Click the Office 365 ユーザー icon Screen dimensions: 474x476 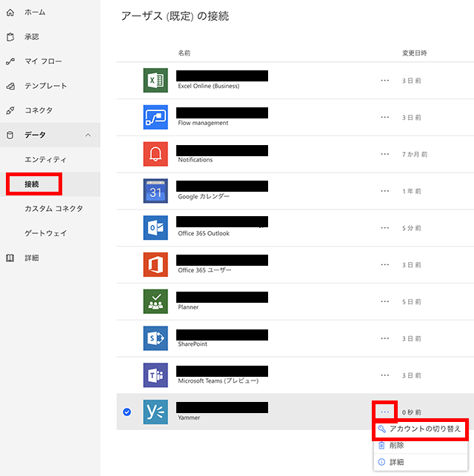[156, 264]
